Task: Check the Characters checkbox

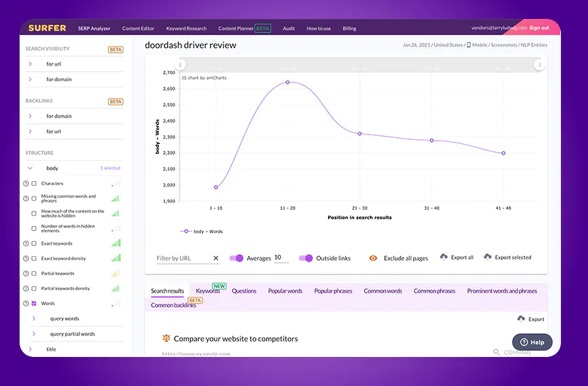Action: (34, 184)
